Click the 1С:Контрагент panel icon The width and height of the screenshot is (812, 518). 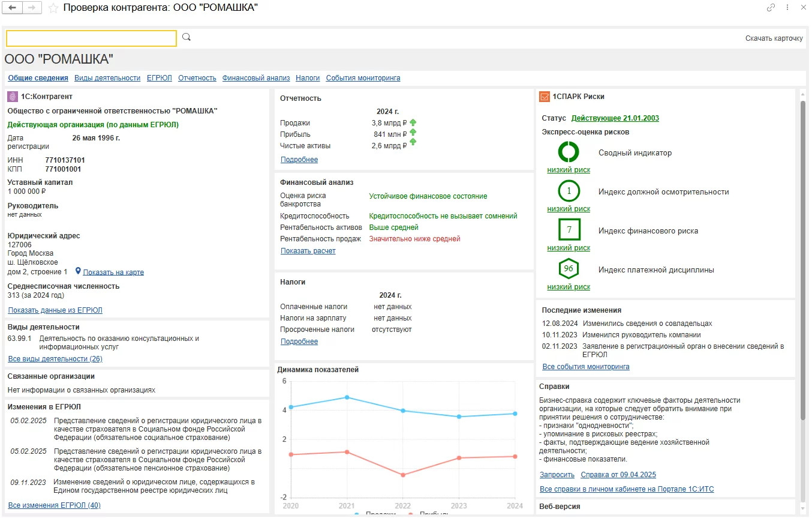(x=12, y=96)
